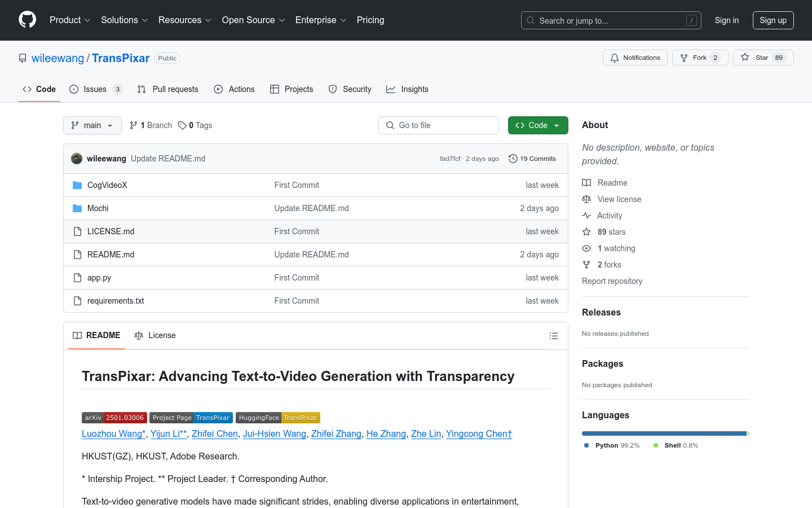Open the Readme link in About

605,183
